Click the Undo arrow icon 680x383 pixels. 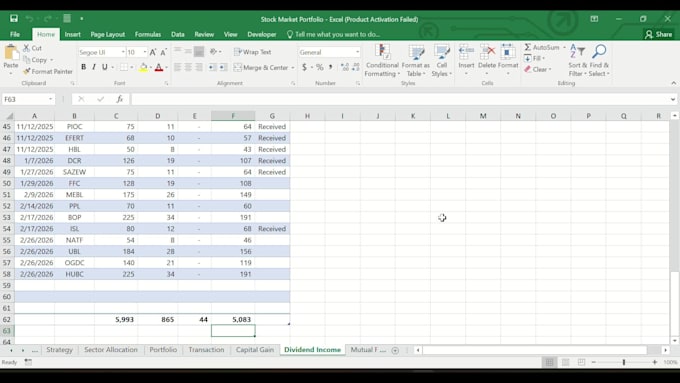pyautogui.click(x=29, y=19)
